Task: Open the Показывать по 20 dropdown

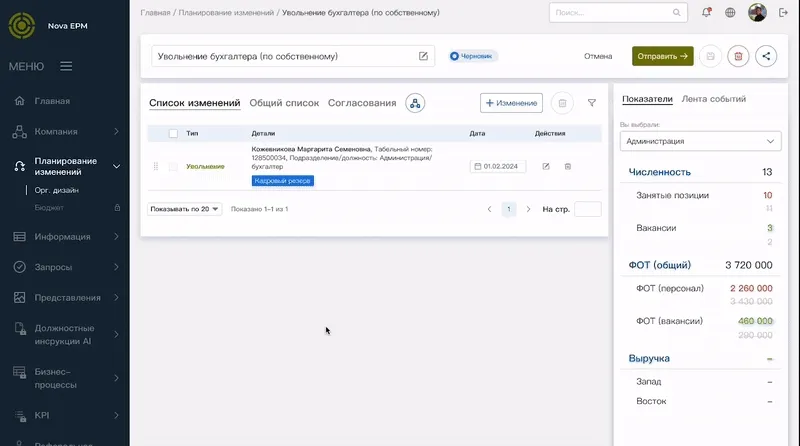Action: [185, 209]
